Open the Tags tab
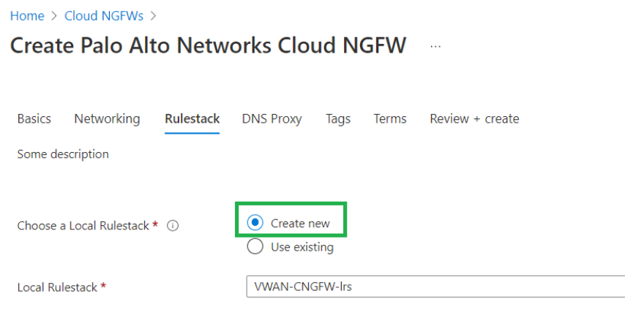The width and height of the screenshot is (644, 315). coord(338,118)
